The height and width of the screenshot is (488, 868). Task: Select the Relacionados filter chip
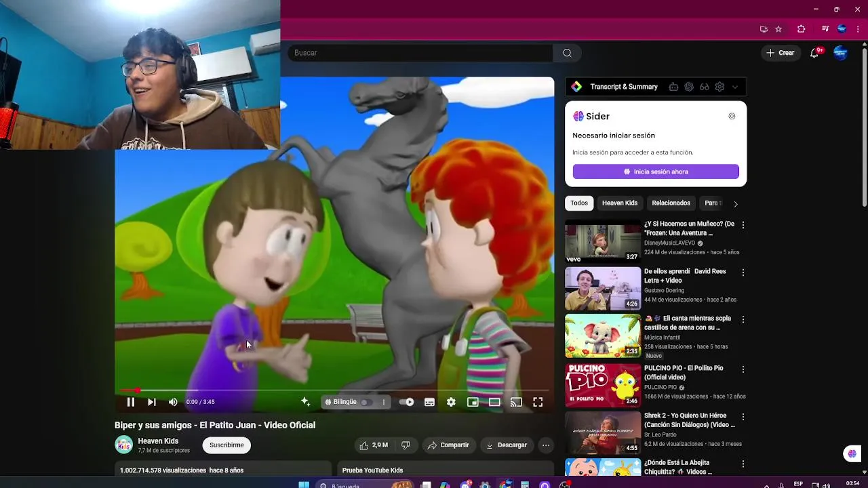click(671, 203)
